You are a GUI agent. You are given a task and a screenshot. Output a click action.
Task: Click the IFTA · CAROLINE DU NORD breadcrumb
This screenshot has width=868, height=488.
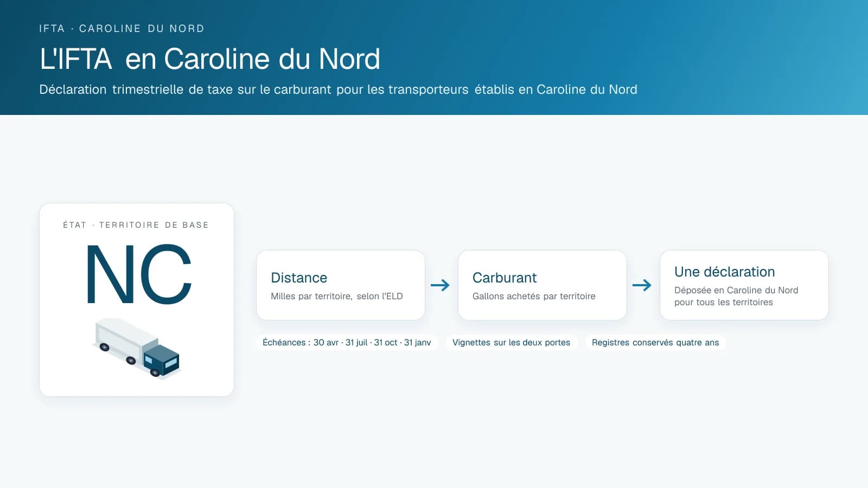[x=122, y=29]
